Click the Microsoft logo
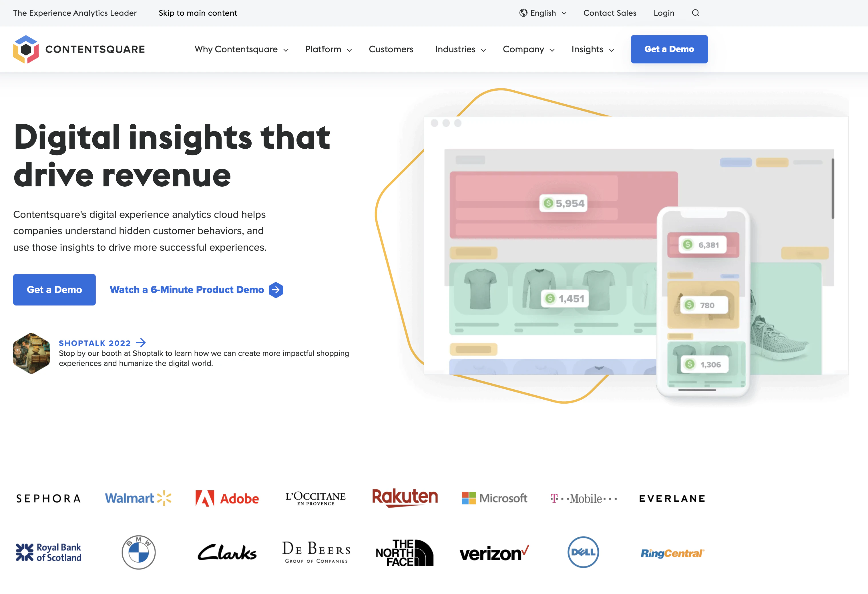 [x=494, y=498]
